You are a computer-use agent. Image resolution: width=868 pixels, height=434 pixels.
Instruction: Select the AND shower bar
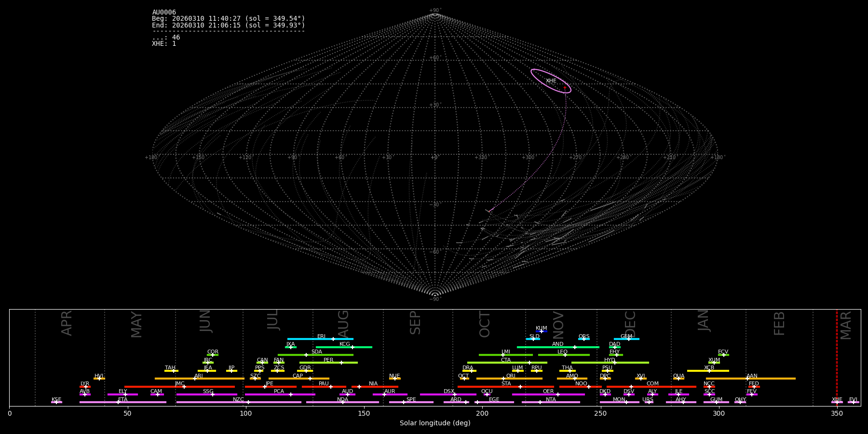[x=558, y=347]
